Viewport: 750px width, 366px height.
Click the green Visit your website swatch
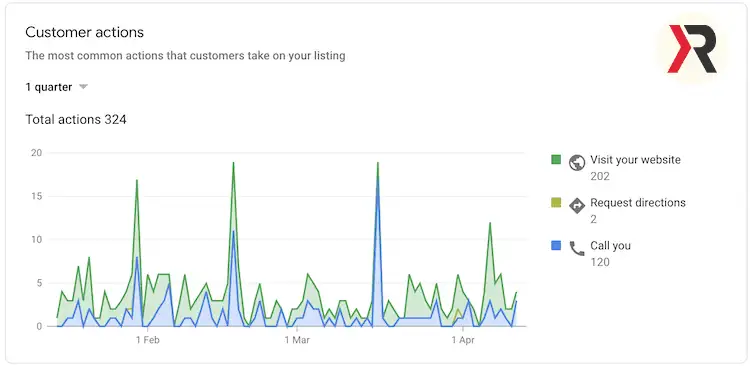click(556, 159)
